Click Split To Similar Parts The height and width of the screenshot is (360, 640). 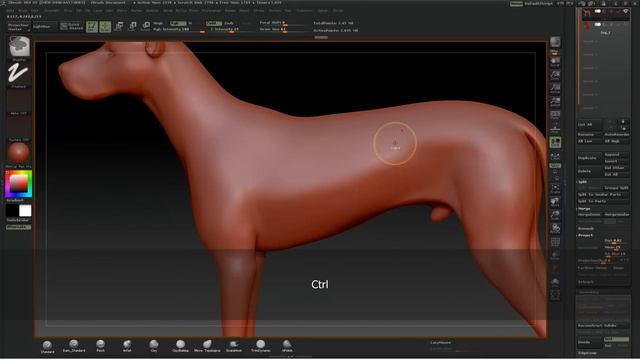click(603, 195)
